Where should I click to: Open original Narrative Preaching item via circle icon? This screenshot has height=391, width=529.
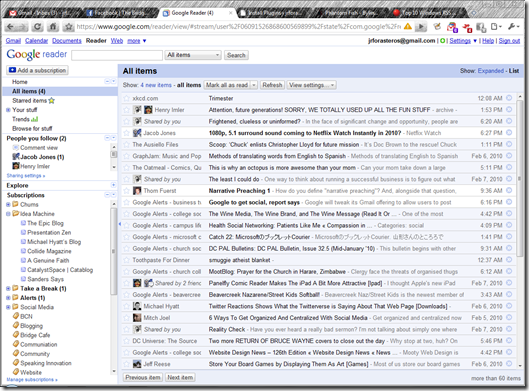[509, 190]
